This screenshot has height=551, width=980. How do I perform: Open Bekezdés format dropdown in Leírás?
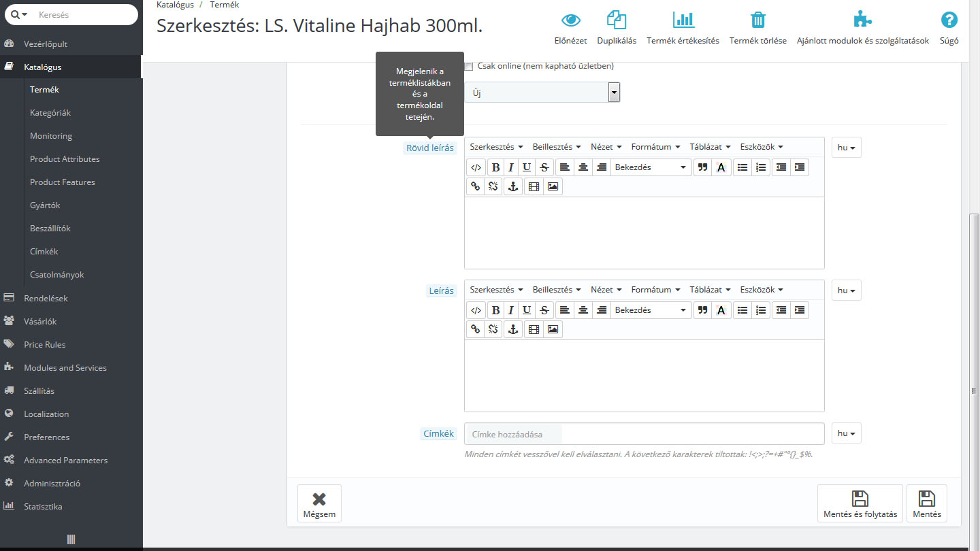tap(651, 310)
